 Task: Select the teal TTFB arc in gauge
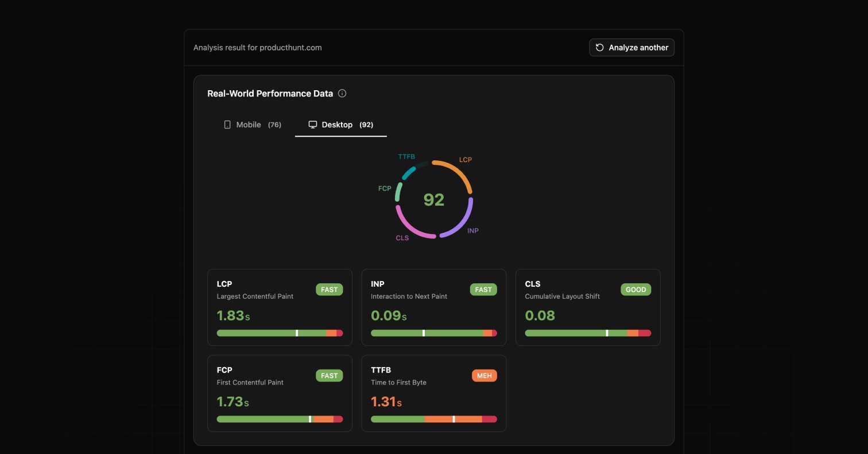tap(408, 172)
